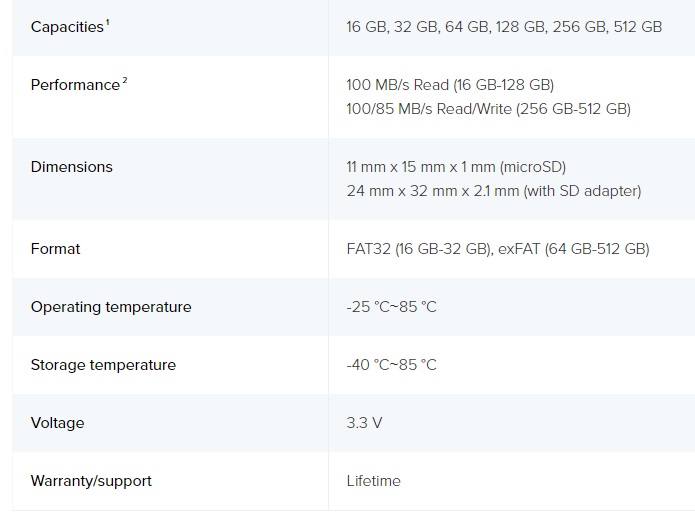This screenshot has width=695, height=521.
Task: Click the Operating temperature label
Action: point(110,307)
